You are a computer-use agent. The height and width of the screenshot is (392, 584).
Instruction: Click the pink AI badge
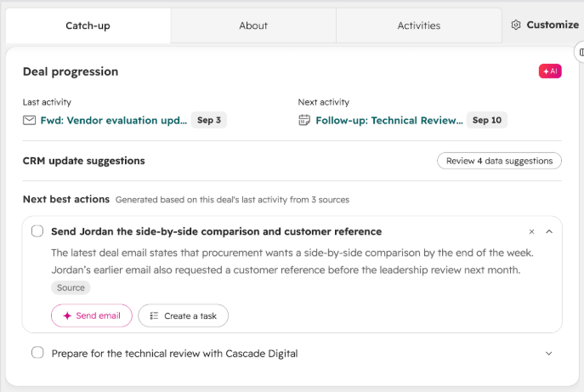tap(550, 71)
